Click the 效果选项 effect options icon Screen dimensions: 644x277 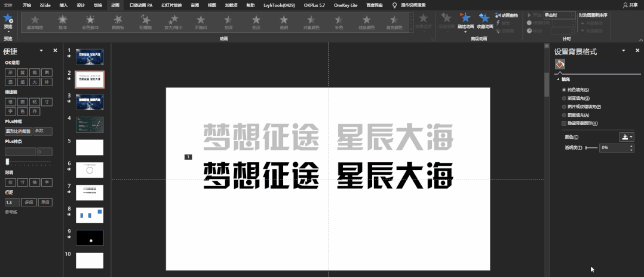[x=423, y=18]
